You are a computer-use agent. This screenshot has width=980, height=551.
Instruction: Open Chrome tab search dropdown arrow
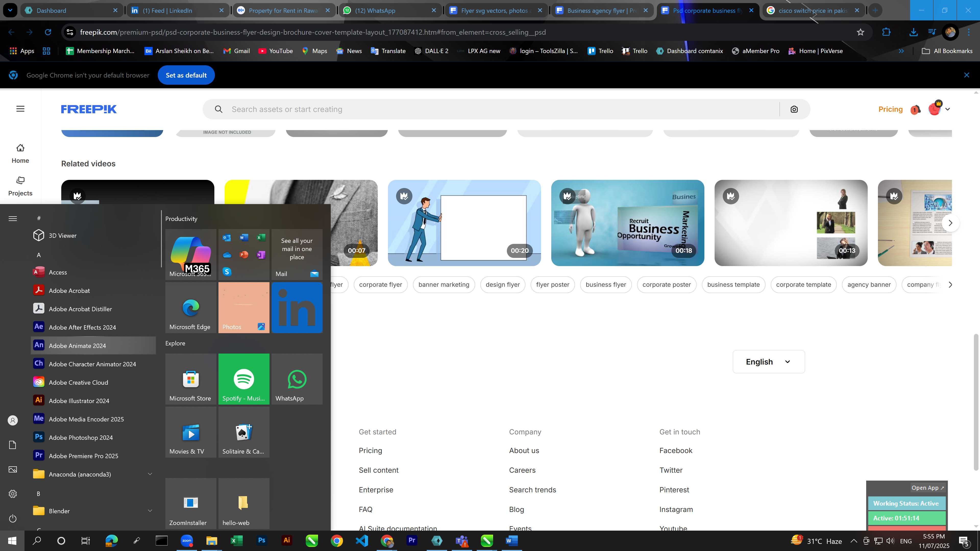(x=10, y=10)
